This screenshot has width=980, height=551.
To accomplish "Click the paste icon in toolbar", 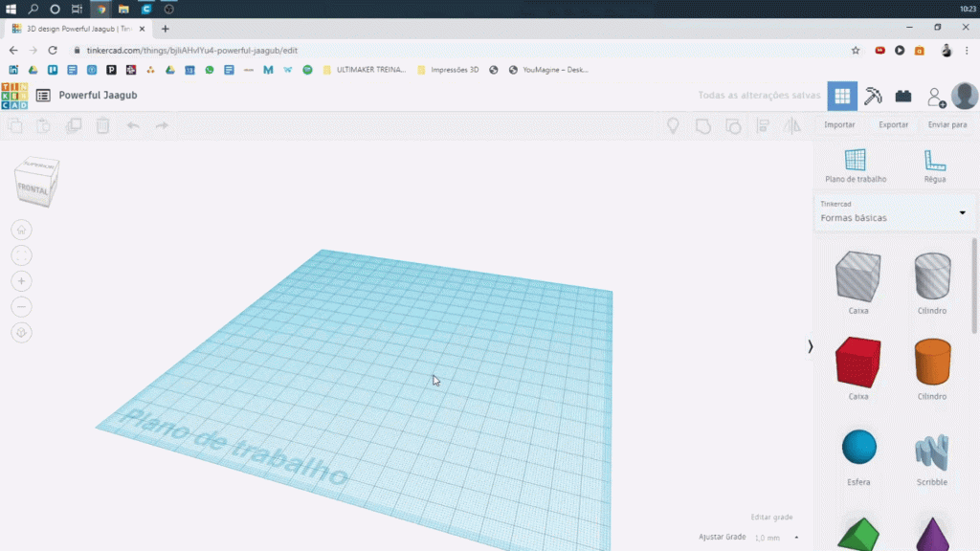I will (44, 125).
